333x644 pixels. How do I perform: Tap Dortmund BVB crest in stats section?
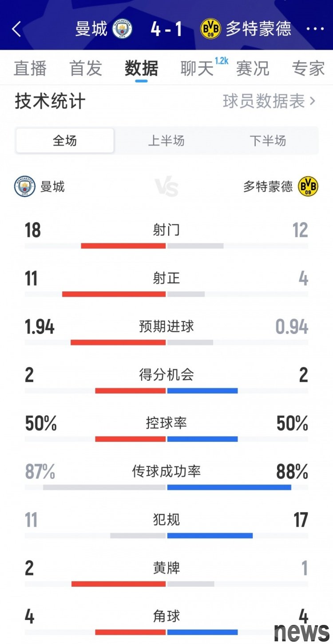coord(308,187)
